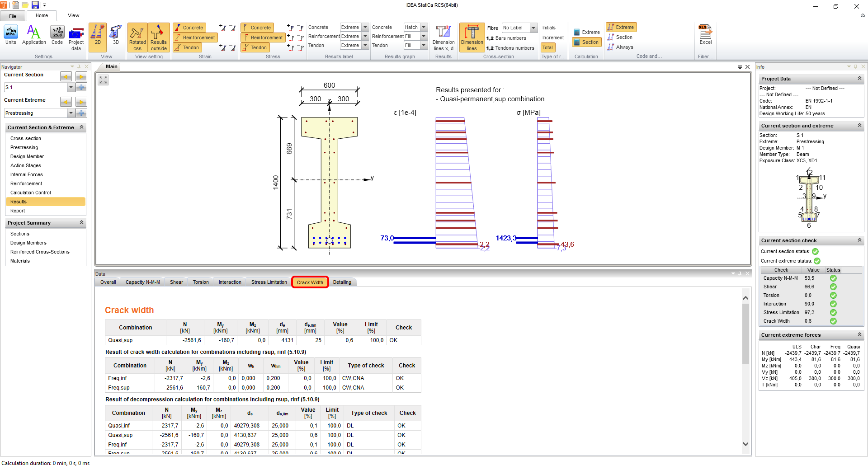Collapse the Project Summary panel
The image size is (868, 470).
coord(82,223)
